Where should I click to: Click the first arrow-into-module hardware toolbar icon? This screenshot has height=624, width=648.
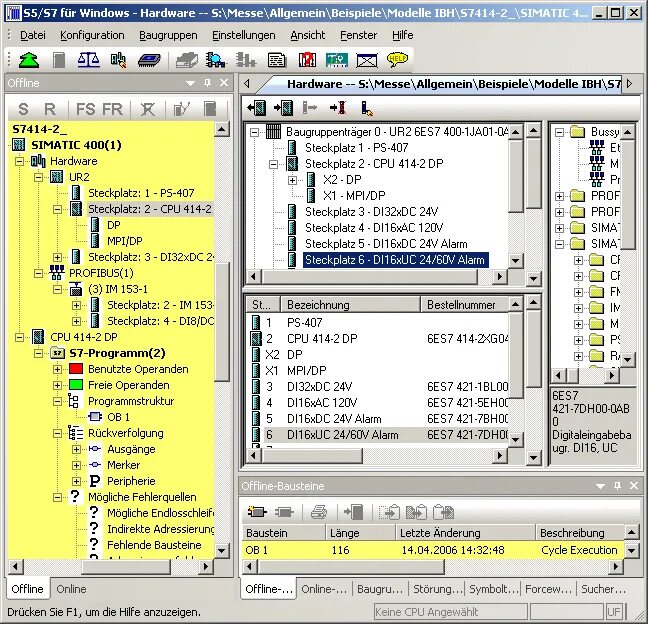(x=256, y=108)
